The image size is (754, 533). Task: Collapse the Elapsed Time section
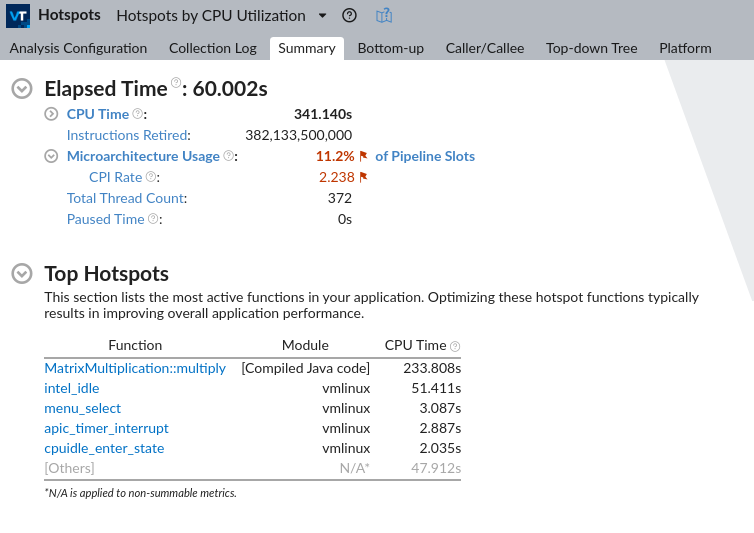tap(21, 89)
